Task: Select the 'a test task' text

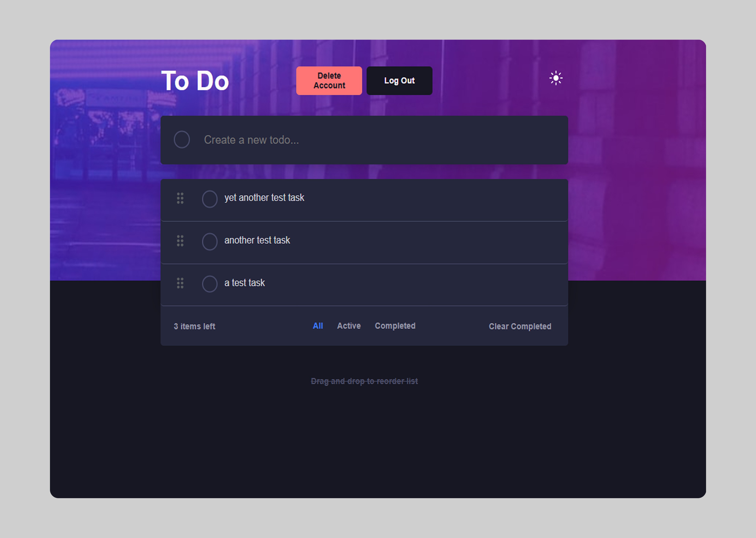Action: 245,283
